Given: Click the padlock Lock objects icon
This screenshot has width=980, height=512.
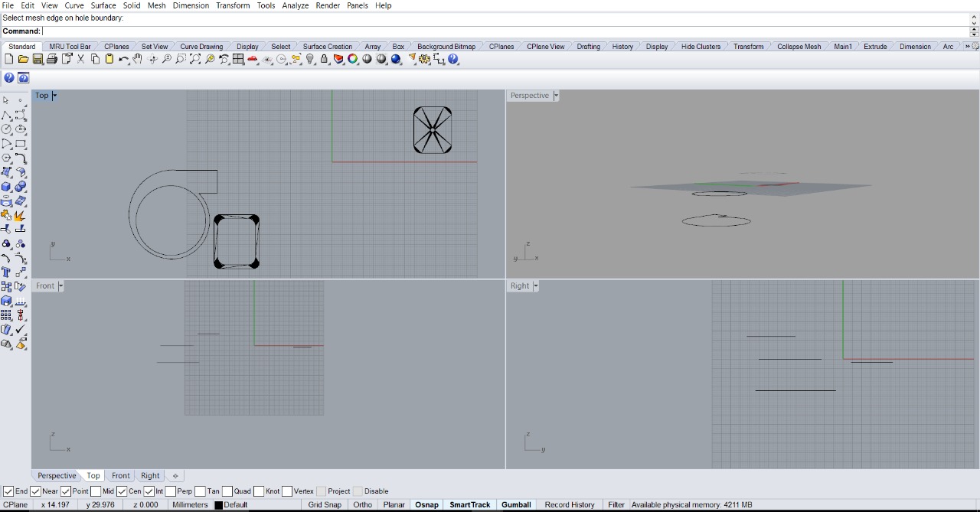Looking at the screenshot, I should click(324, 59).
